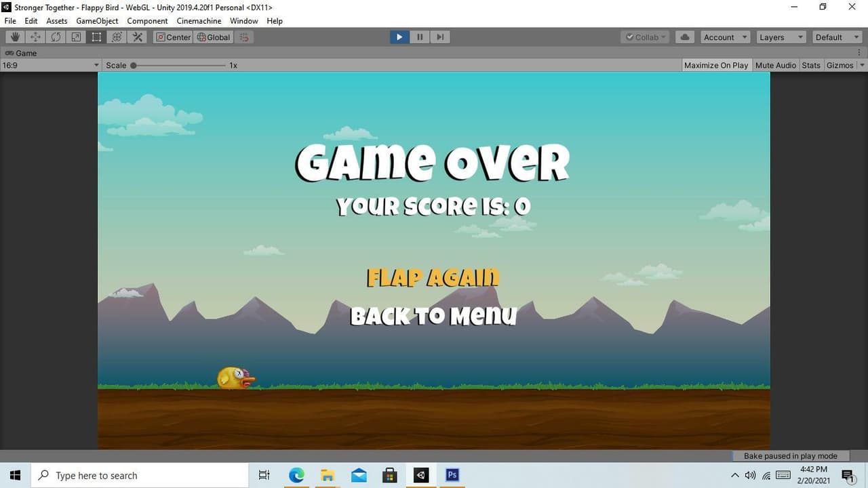Image resolution: width=868 pixels, height=488 pixels.
Task: Open the Component menu
Action: [x=147, y=21]
